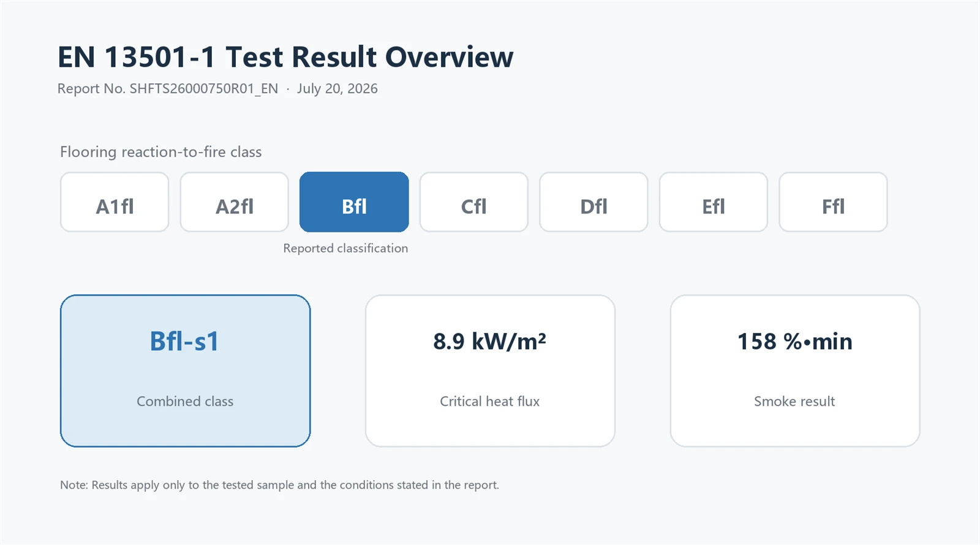Click the July 20, 2026 date
Image resolution: width=980 pixels, height=545 pixels.
(337, 89)
